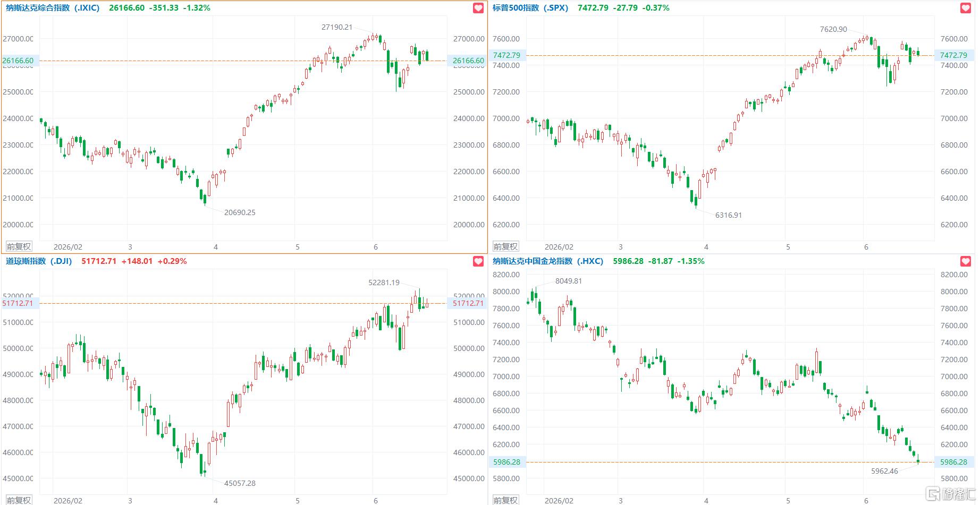This screenshot has height=505, width=980.
Task: Click the 52281.19 high label on the Dow chart
Action: click(x=384, y=283)
